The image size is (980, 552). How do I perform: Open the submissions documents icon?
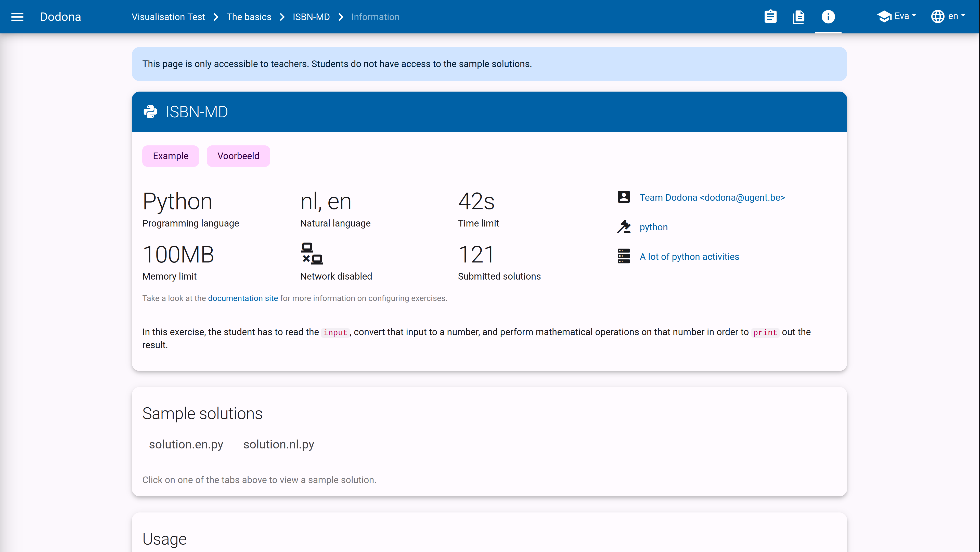pos(798,17)
